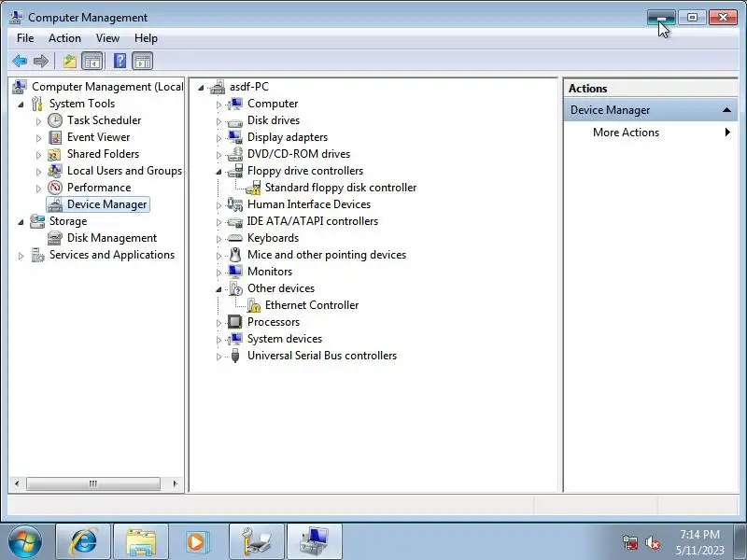Image resolution: width=747 pixels, height=560 pixels.
Task: Click the Up one level folder icon
Action: (x=70, y=61)
